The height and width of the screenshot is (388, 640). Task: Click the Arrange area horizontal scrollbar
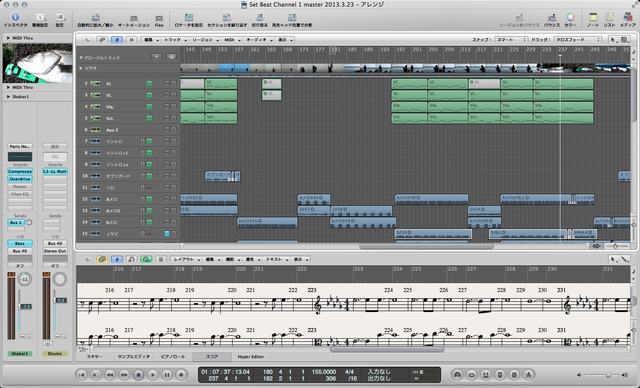pos(426,246)
